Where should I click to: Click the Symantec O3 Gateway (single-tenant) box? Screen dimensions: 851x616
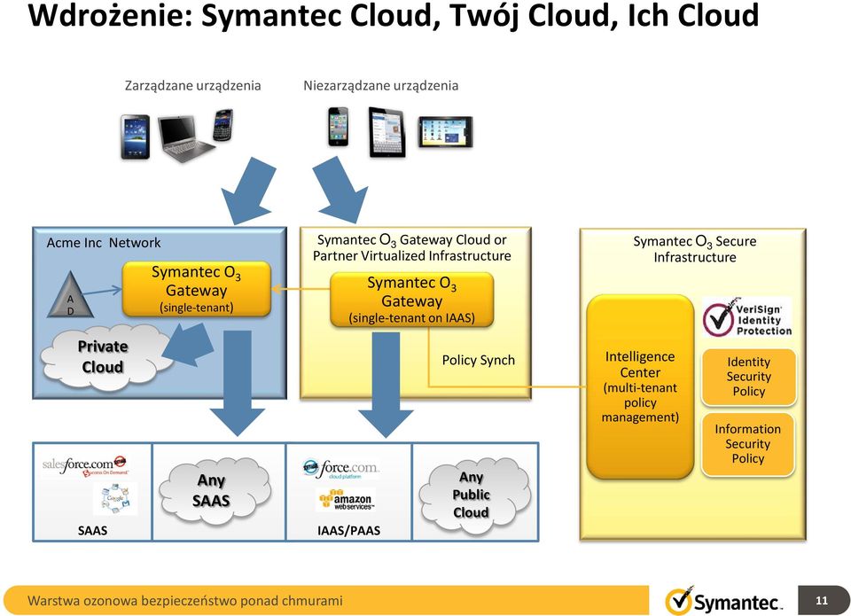[197, 289]
